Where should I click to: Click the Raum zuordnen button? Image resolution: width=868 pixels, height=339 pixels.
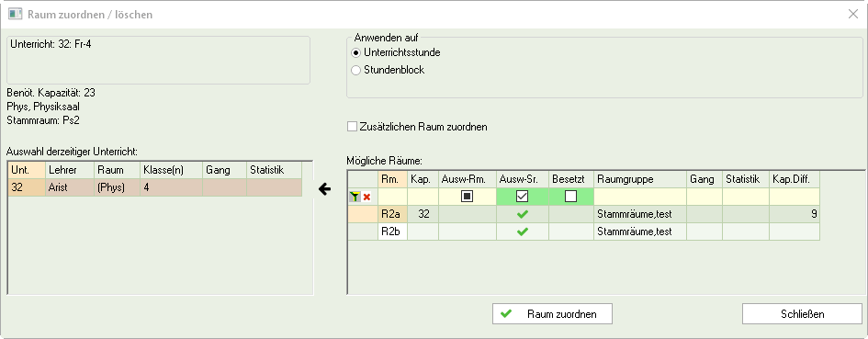tap(552, 314)
